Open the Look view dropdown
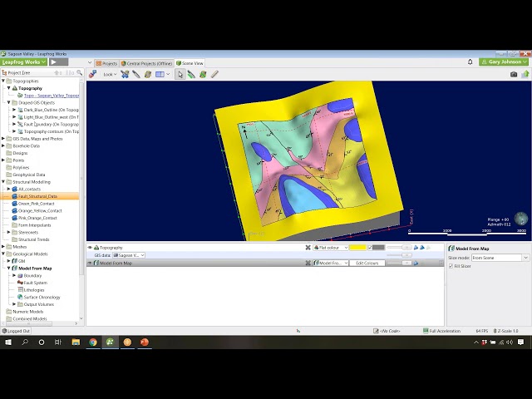Viewport: 532px width, 399px height. tap(110, 74)
